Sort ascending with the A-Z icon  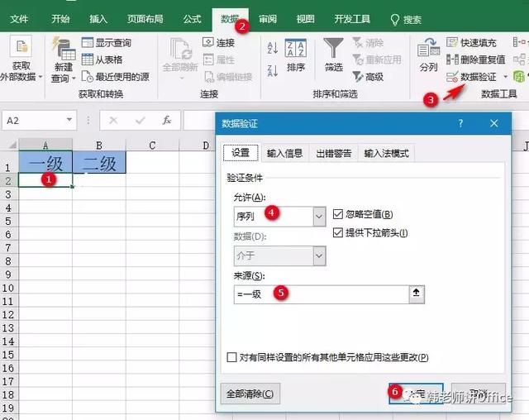coord(272,48)
